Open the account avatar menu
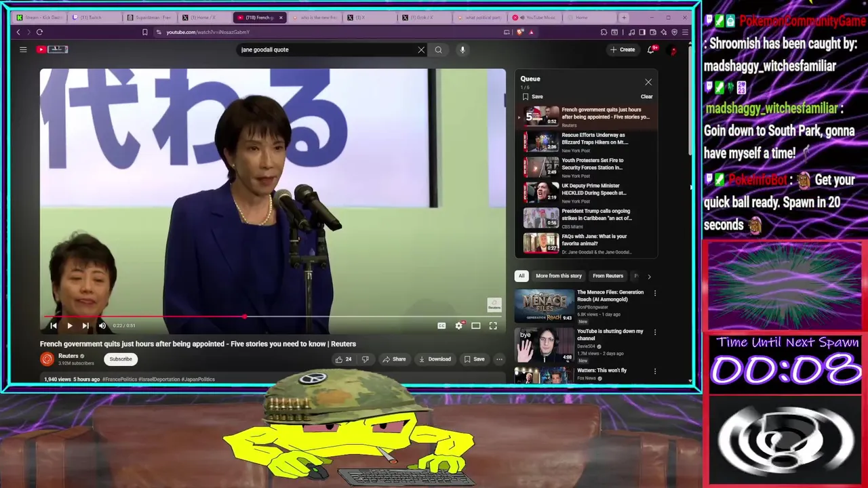 pos(673,50)
